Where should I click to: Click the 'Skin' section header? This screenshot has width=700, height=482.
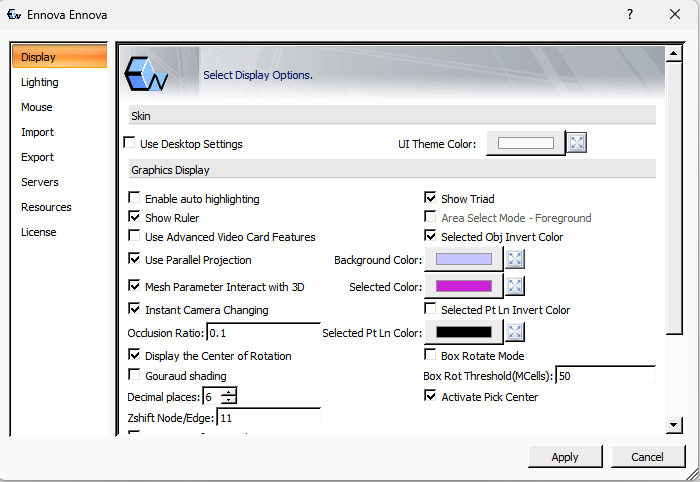point(392,115)
